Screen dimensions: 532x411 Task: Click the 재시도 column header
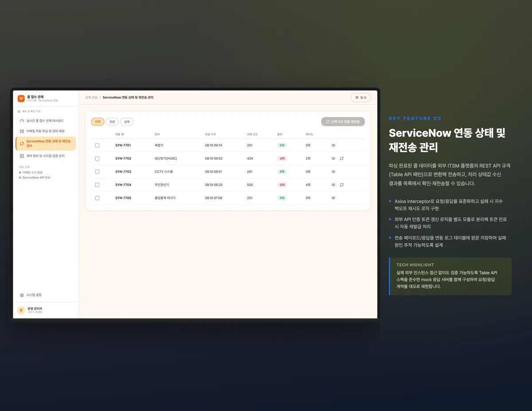tap(309, 134)
